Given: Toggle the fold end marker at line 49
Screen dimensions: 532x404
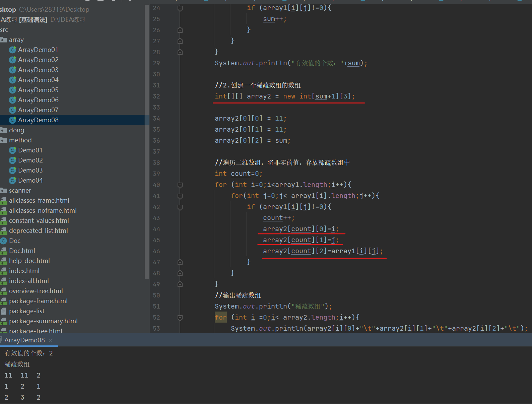Looking at the screenshot, I should coord(180,284).
